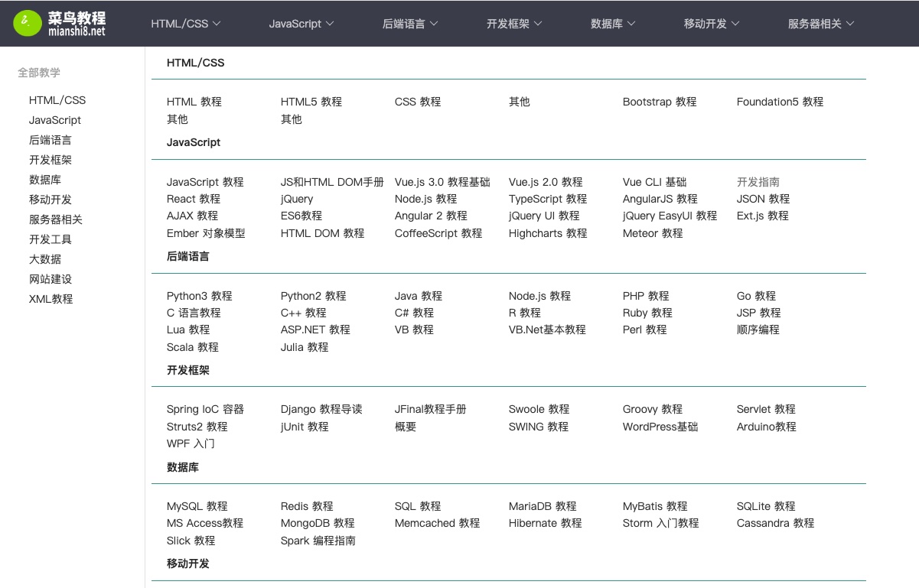Open the 开发框架 dropdown in the top nav
The image size is (919, 588).
(514, 24)
